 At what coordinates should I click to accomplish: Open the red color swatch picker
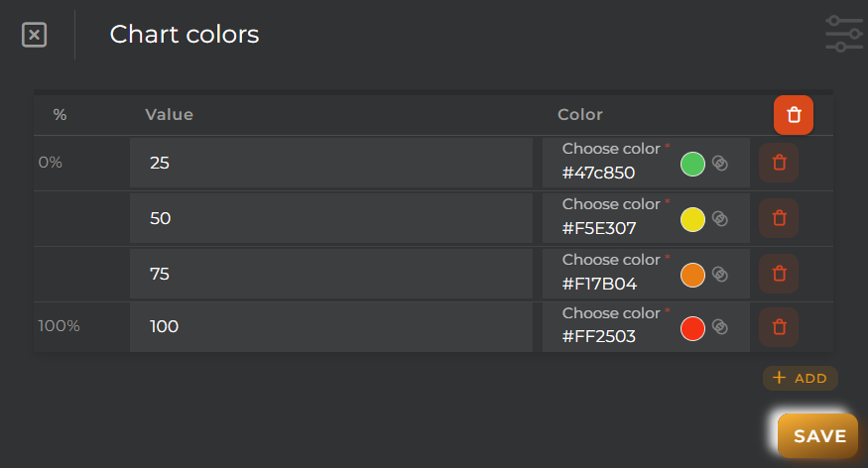[692, 328]
